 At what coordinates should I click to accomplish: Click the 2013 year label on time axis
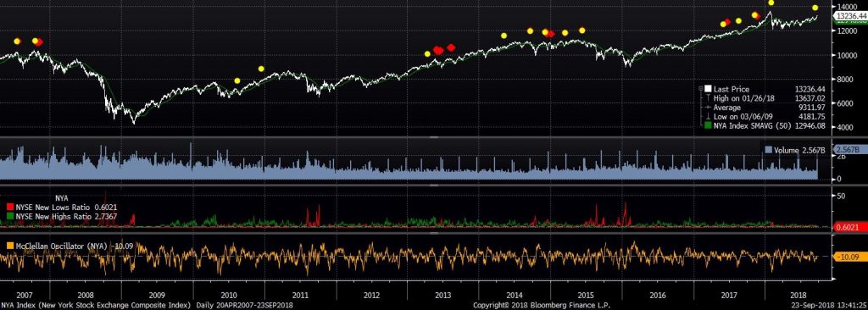click(442, 296)
